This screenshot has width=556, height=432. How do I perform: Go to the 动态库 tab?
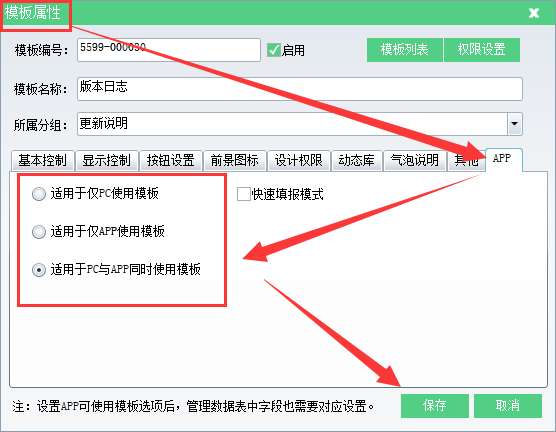pos(357,161)
